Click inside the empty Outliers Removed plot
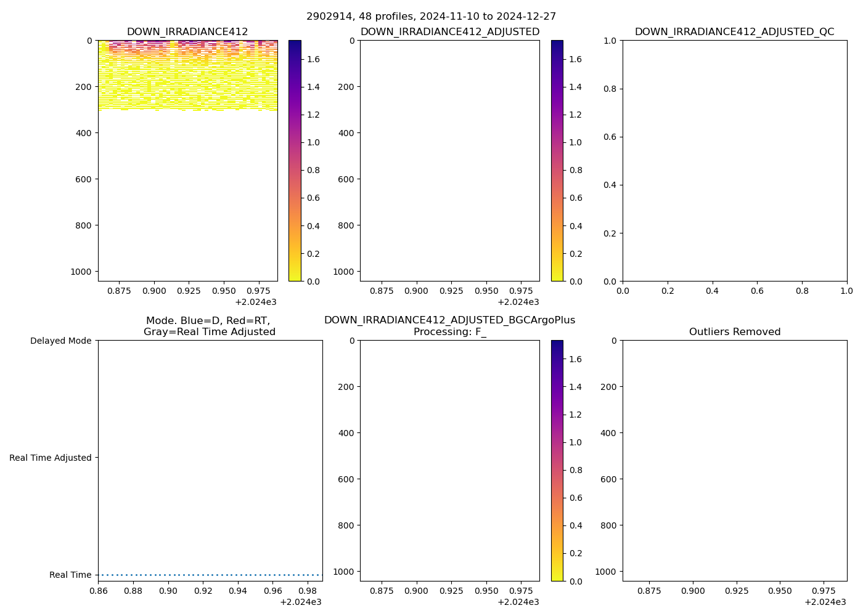863x616 pixels. point(734,460)
